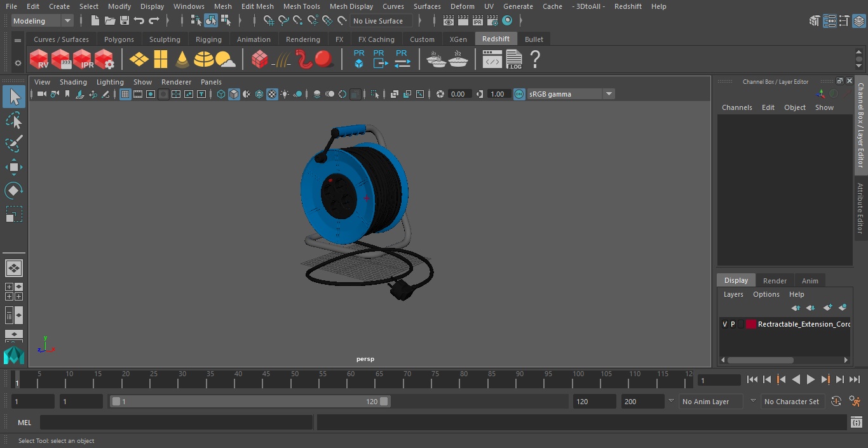Open the Redshift .LOG file icon
This screenshot has height=448, width=868.
(513, 60)
